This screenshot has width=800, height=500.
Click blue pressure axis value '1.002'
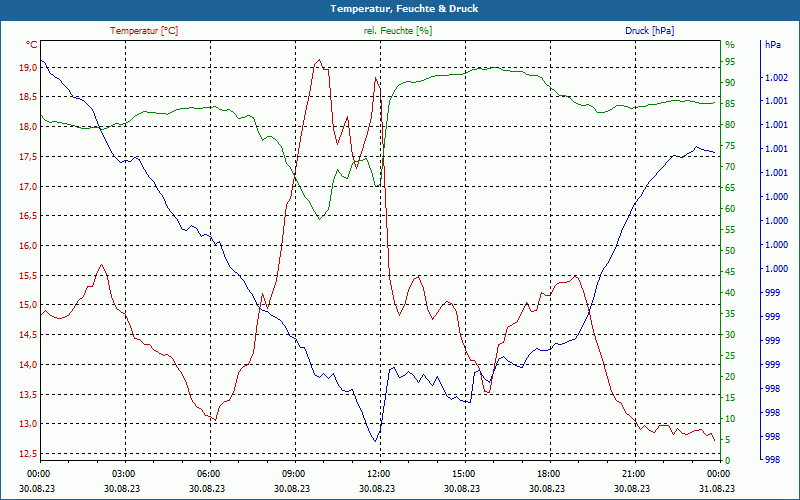(x=777, y=78)
